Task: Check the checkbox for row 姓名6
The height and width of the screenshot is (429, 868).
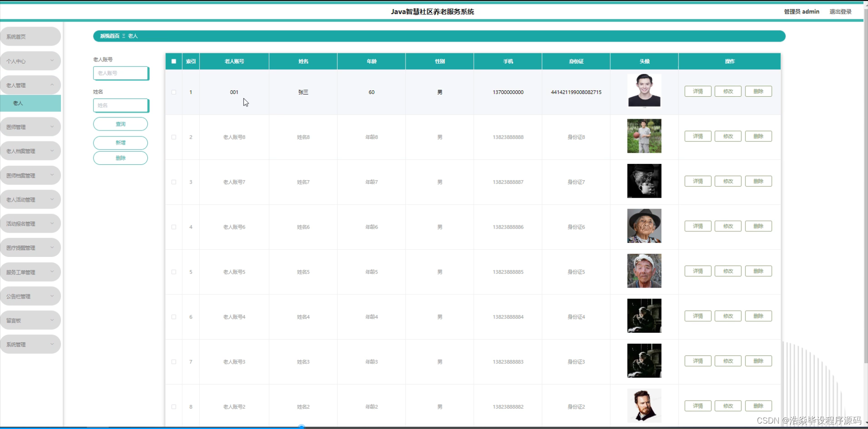Action: click(174, 227)
